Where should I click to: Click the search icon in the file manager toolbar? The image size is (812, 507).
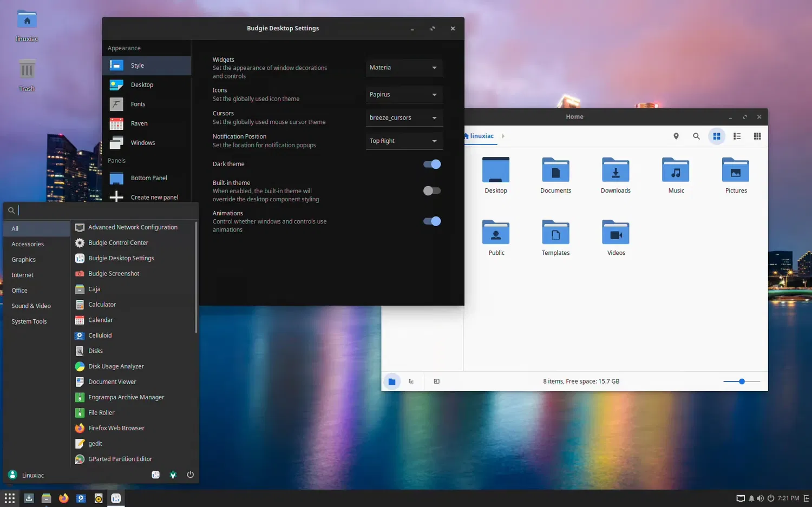click(696, 136)
